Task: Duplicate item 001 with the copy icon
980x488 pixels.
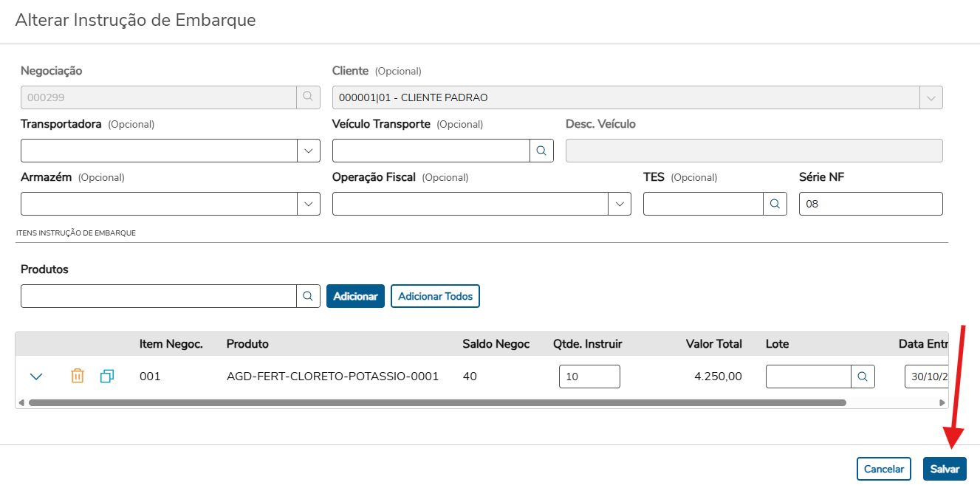Action: (x=107, y=376)
